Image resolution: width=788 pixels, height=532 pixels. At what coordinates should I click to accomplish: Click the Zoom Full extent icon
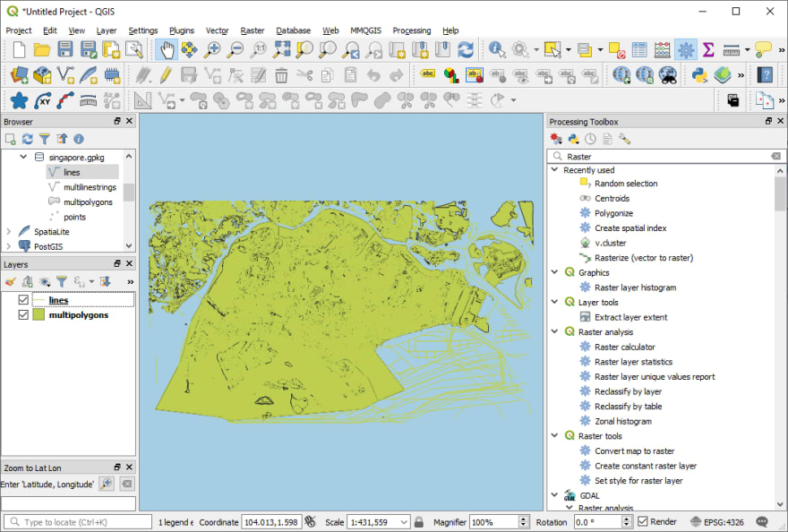tap(281, 50)
